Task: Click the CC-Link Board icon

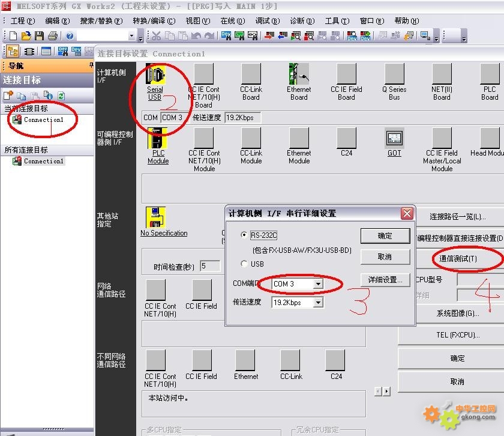Action: (x=251, y=74)
